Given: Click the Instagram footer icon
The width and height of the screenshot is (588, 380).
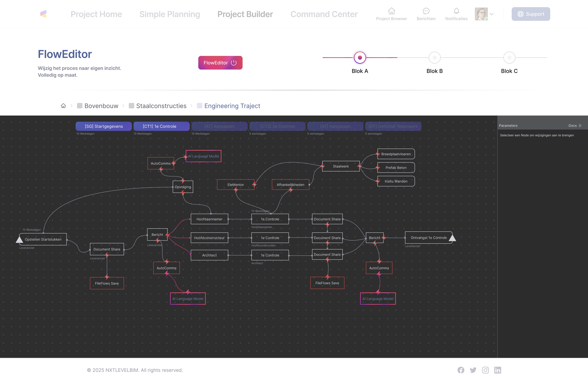Looking at the screenshot, I should click(485, 370).
